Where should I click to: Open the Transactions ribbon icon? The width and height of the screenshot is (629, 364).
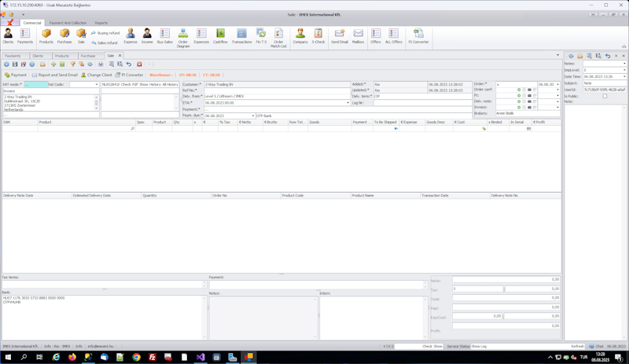[x=241, y=36]
